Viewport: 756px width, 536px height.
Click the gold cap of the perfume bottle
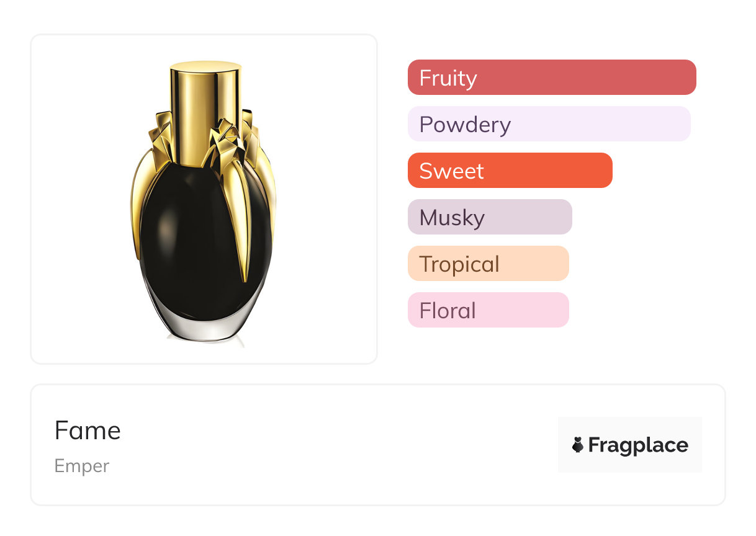click(x=205, y=93)
